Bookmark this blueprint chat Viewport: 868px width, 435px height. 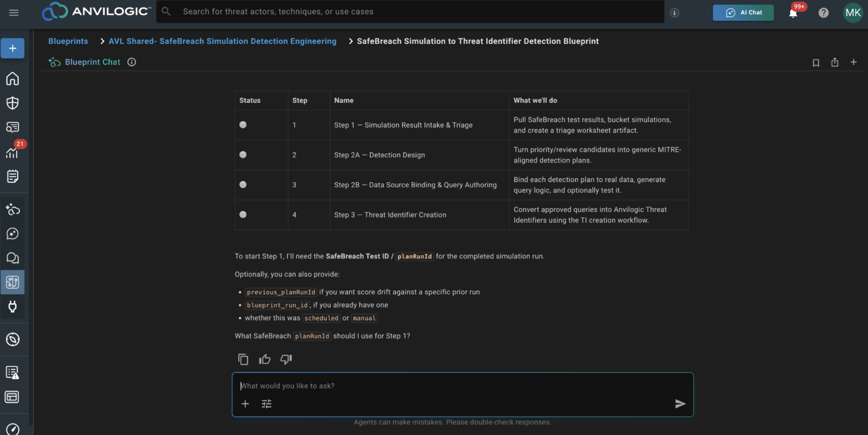[816, 63]
